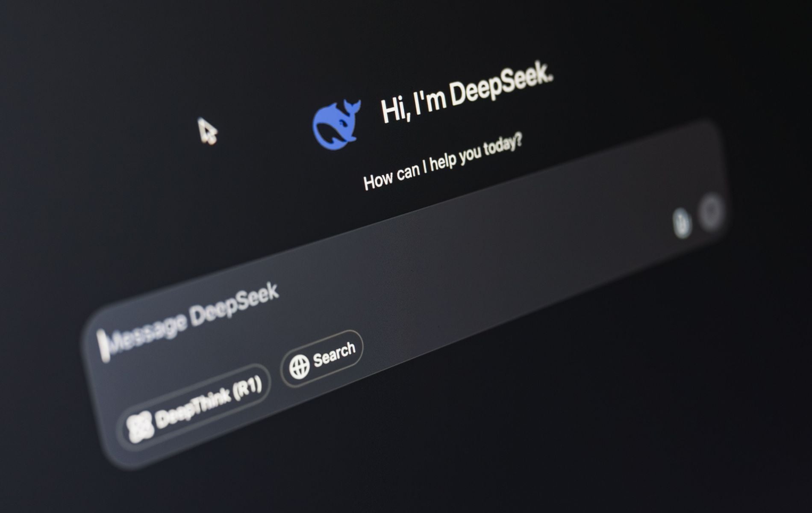
Task: Click the blinking text cursor in message box
Action: click(103, 345)
